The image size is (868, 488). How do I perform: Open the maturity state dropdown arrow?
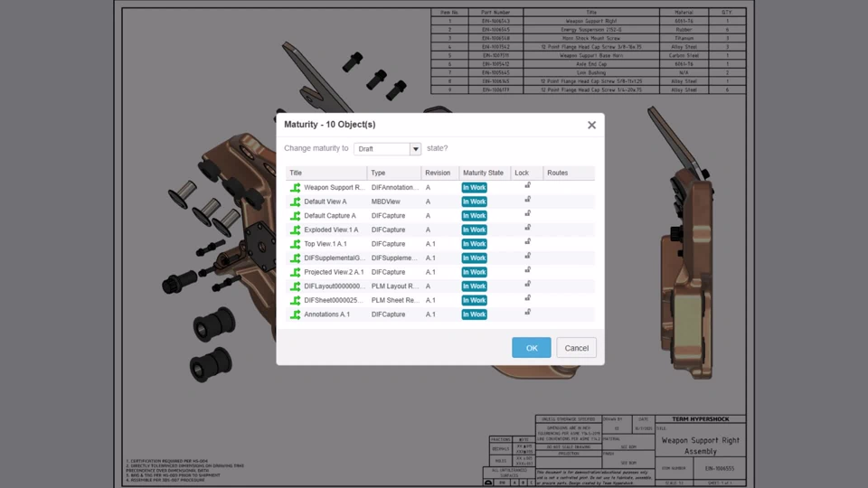[x=415, y=149]
